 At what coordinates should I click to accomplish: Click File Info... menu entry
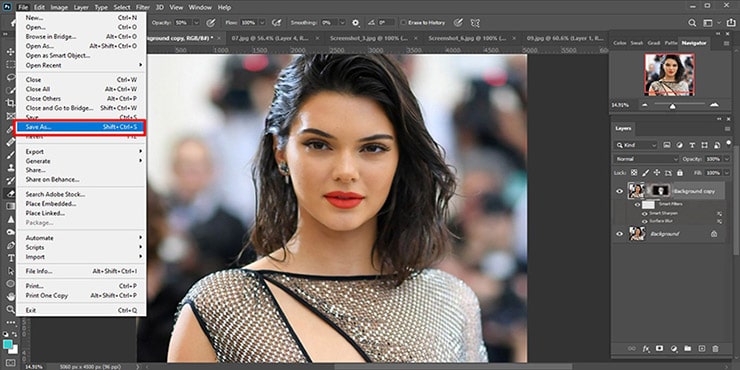pos(80,271)
